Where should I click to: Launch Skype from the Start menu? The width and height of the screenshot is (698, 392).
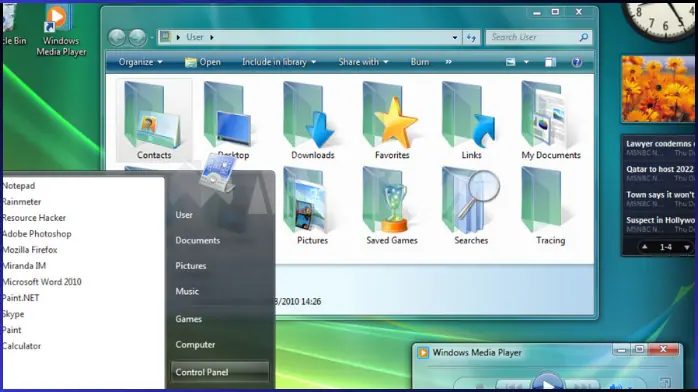click(x=13, y=314)
